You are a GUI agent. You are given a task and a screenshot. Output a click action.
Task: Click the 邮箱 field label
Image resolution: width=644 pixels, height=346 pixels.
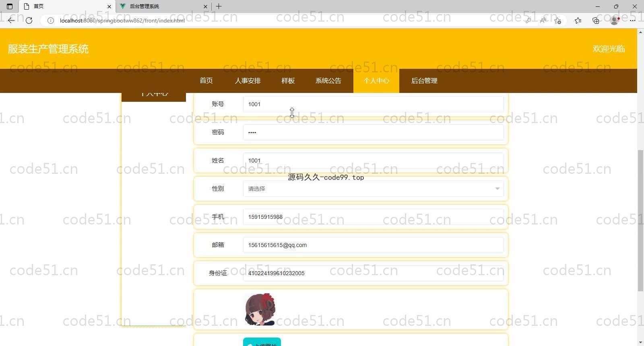point(218,245)
